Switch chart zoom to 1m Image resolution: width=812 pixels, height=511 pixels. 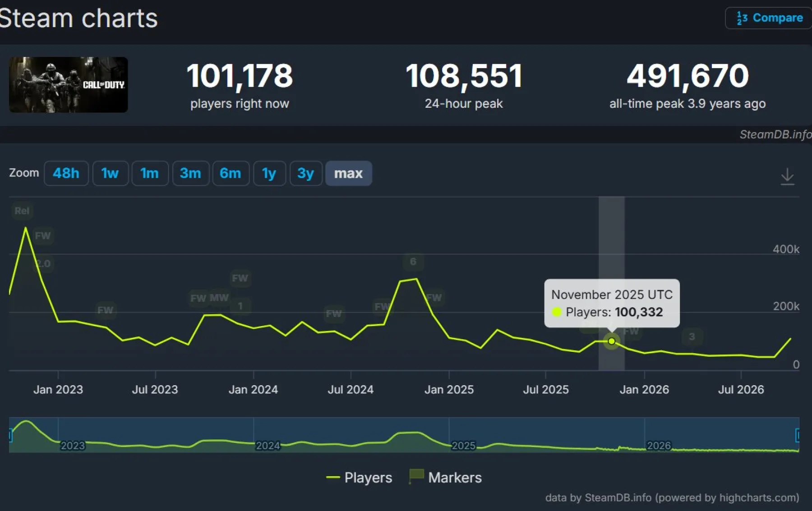(150, 173)
